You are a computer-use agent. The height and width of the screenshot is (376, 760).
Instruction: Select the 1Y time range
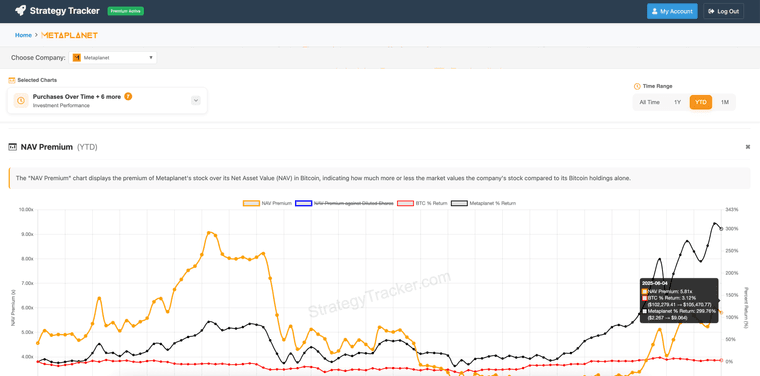click(x=677, y=102)
